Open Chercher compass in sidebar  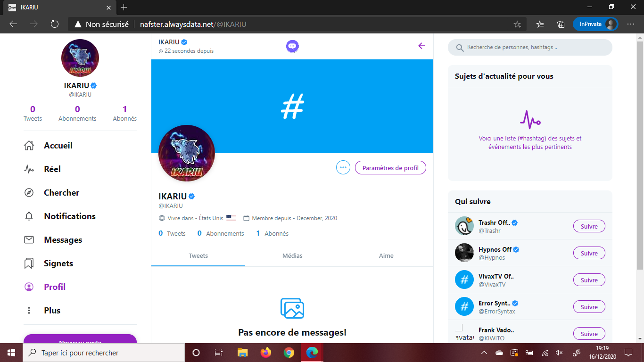pos(61,193)
